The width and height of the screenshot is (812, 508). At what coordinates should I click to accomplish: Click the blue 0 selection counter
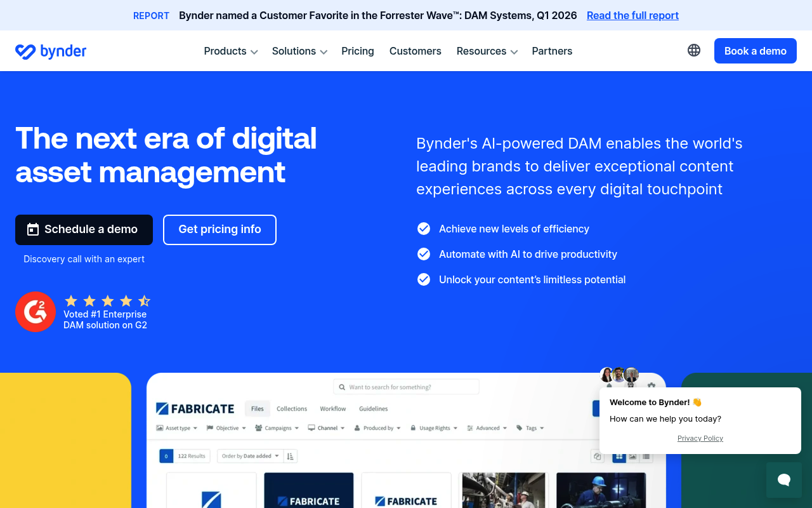click(166, 456)
